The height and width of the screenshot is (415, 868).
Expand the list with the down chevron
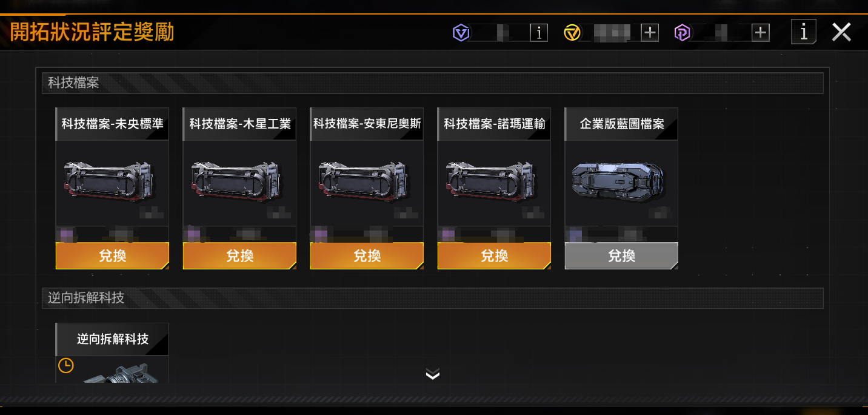coord(433,374)
